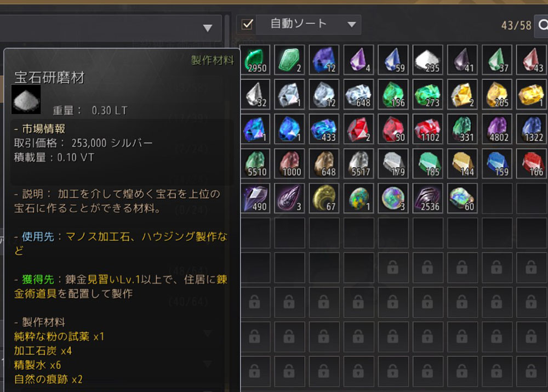The image size is (548, 392).
Task: Click the brown ore stack of 1000
Action: pyautogui.click(x=289, y=164)
